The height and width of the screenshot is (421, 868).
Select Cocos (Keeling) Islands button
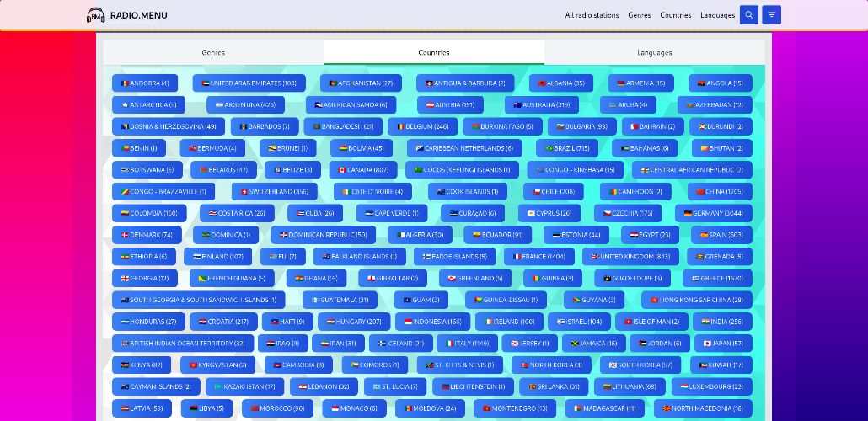pos(463,170)
